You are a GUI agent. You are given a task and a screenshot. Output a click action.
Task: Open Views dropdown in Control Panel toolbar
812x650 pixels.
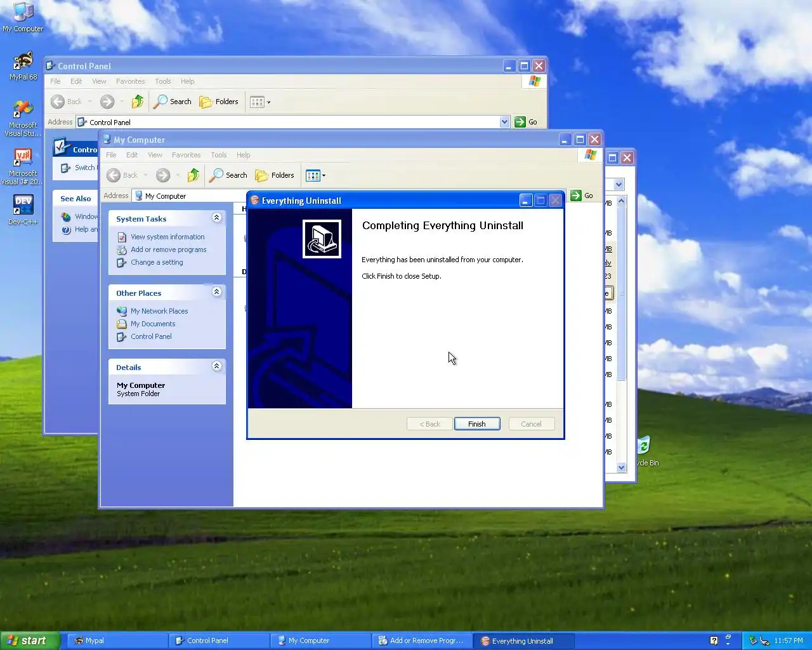tap(260, 102)
